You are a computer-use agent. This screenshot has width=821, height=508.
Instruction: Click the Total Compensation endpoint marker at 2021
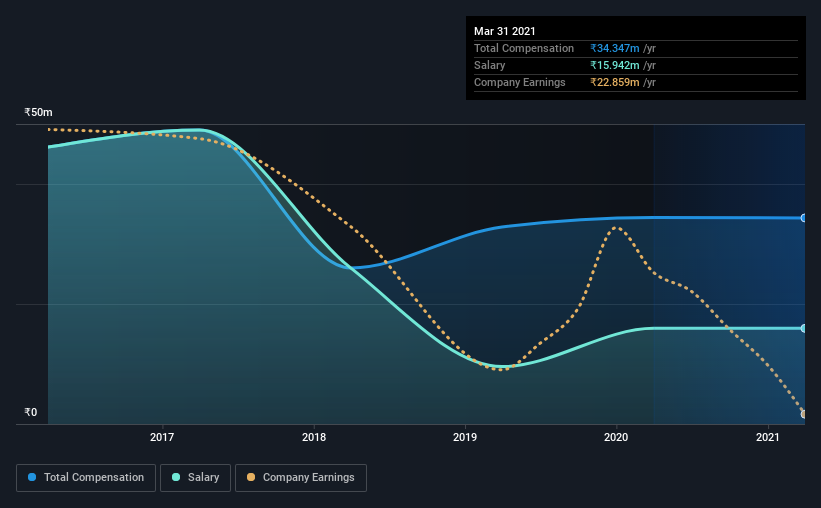coord(803,218)
